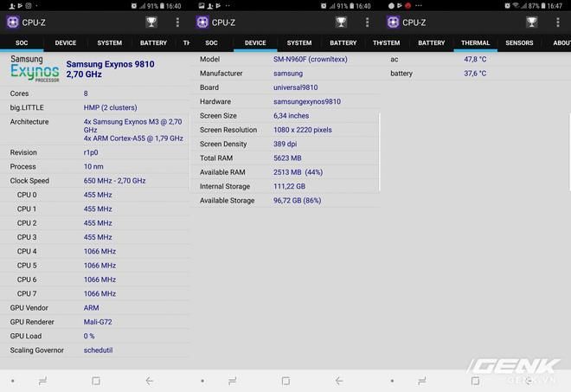Click the Samsung Exynos processor logo
The width and height of the screenshot is (571, 392).
pyautogui.click(x=35, y=69)
